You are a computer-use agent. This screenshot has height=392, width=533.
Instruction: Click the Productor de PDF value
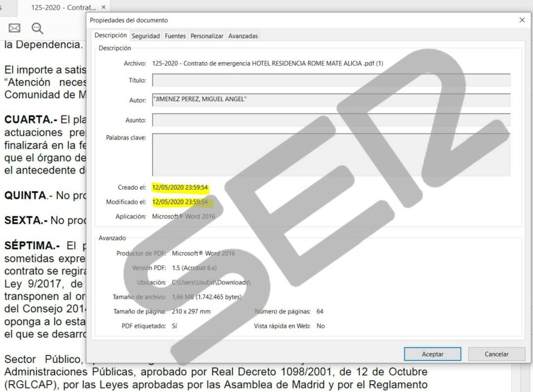[203, 253]
